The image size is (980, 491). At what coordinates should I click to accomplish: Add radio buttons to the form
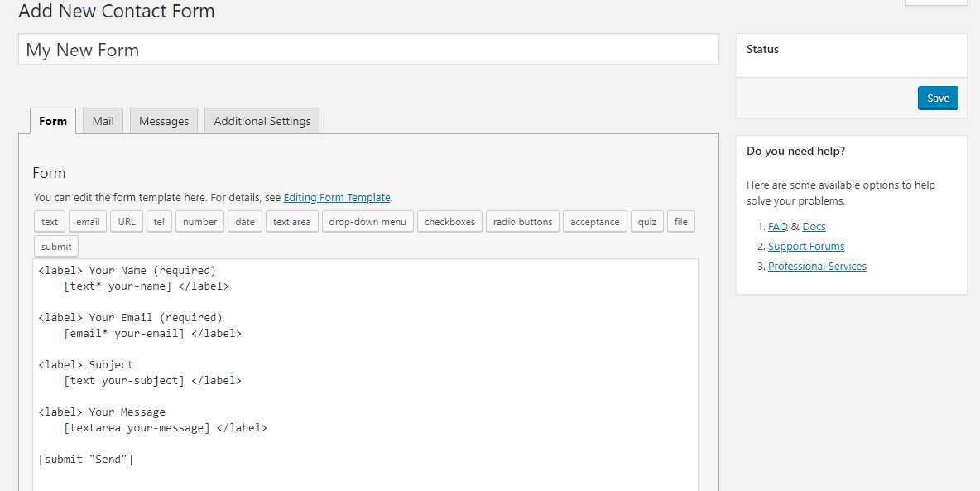coord(522,221)
